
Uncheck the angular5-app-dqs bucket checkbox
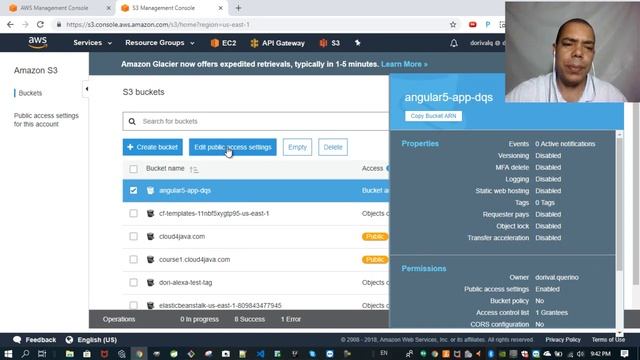click(x=133, y=190)
